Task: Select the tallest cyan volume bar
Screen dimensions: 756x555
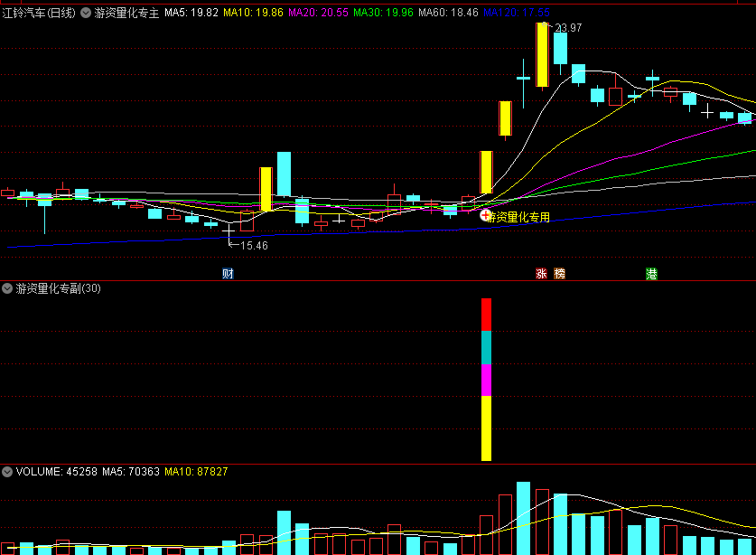Action: coord(523,518)
